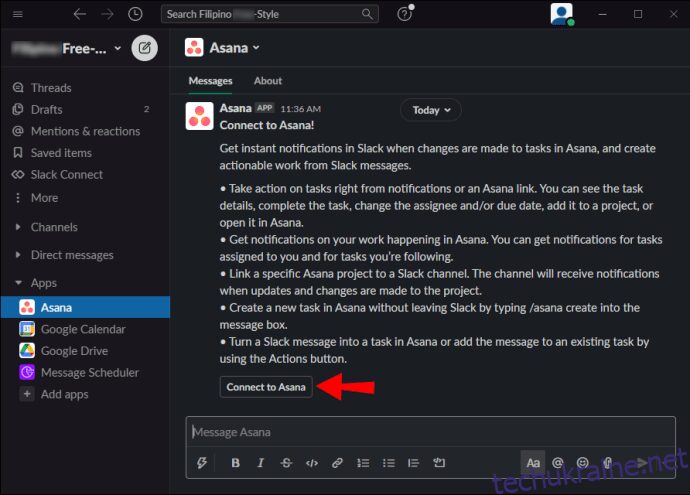Toggle italic formatting

click(x=261, y=463)
